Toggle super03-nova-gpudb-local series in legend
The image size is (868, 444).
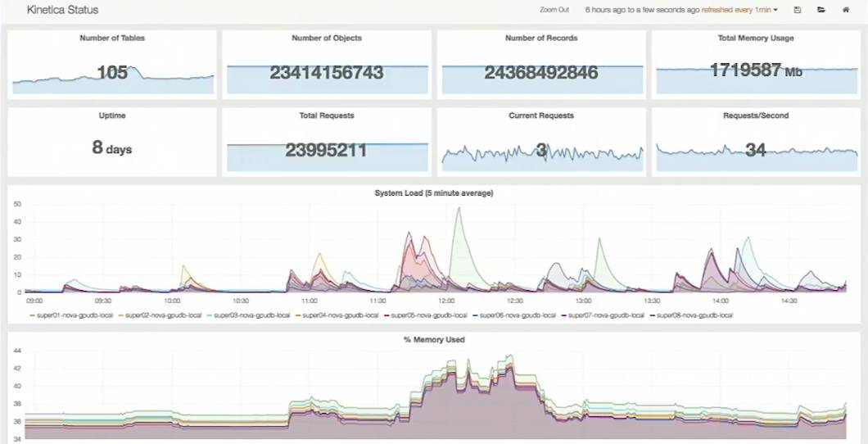(251, 315)
